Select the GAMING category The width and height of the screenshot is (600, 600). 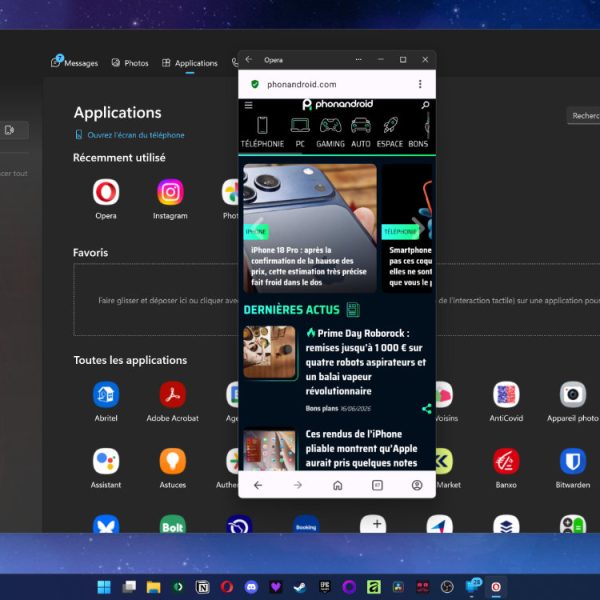point(330,132)
